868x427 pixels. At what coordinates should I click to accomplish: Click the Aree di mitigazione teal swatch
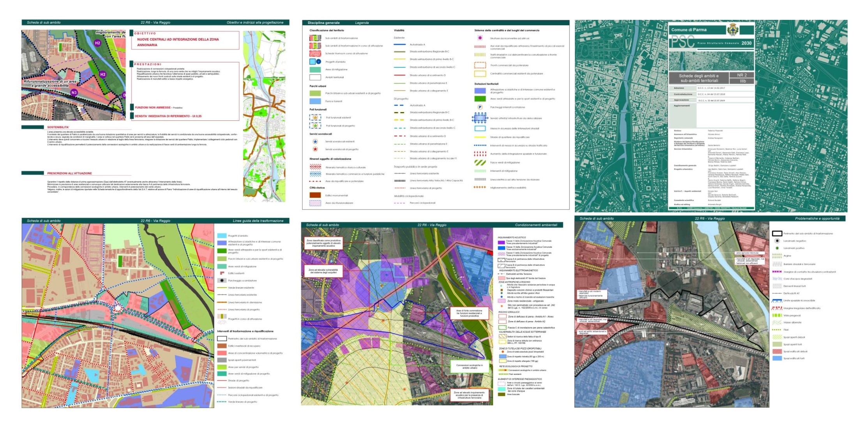pos(315,69)
